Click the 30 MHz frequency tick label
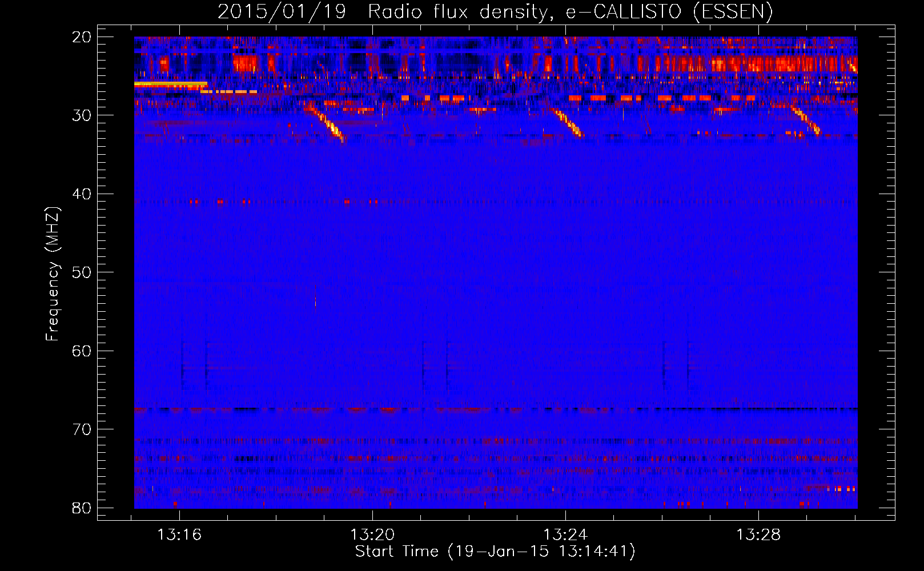The height and width of the screenshot is (571, 924). pyautogui.click(x=82, y=115)
